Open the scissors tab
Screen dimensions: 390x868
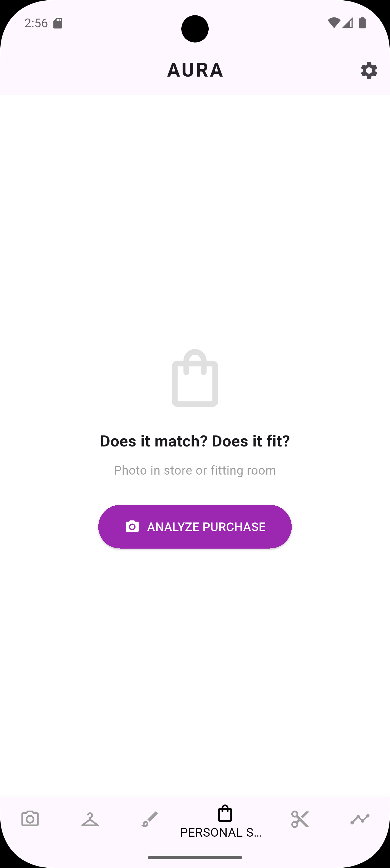pos(300,819)
